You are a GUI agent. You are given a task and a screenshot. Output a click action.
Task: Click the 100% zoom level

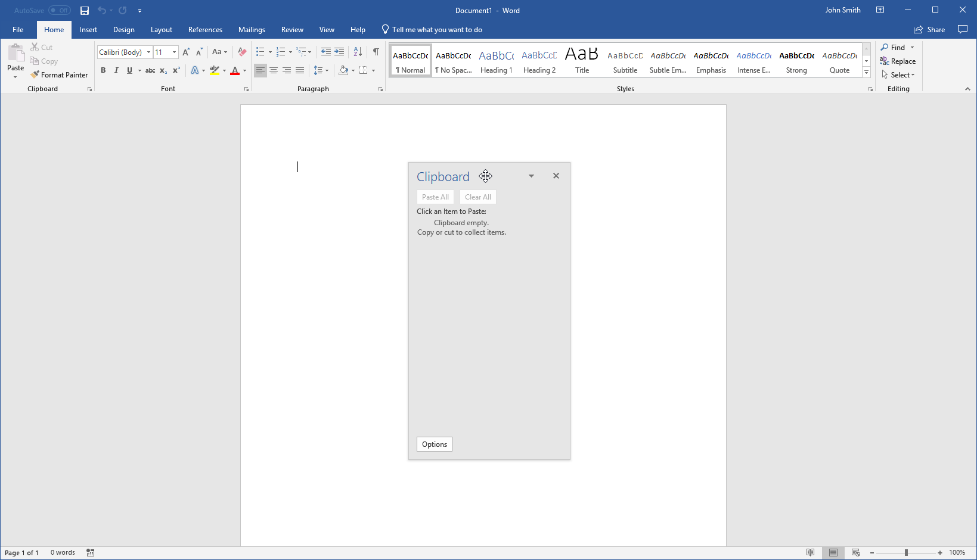click(x=957, y=553)
